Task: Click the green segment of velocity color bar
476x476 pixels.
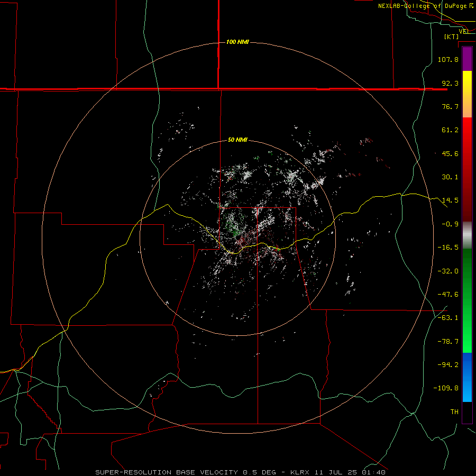Action: click(x=467, y=300)
